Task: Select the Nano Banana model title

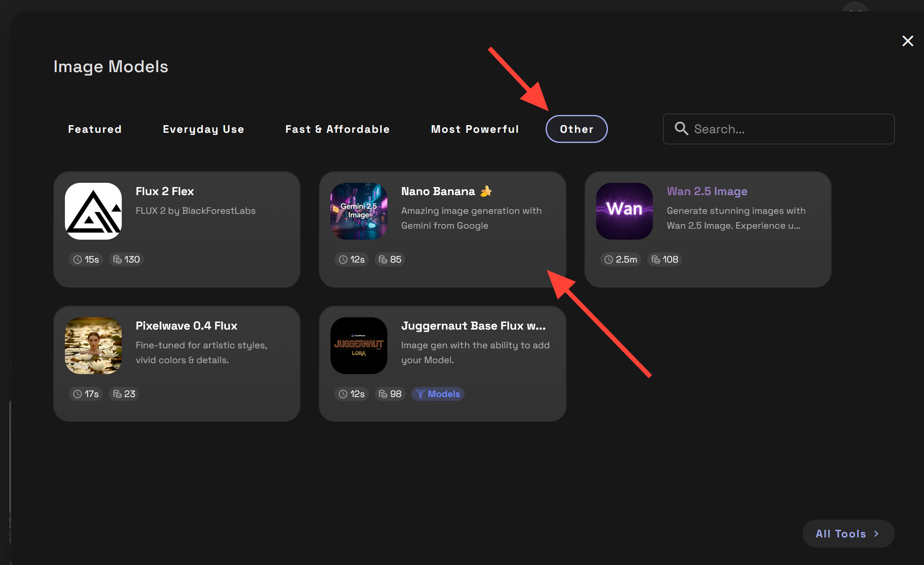Action: pyautogui.click(x=438, y=191)
